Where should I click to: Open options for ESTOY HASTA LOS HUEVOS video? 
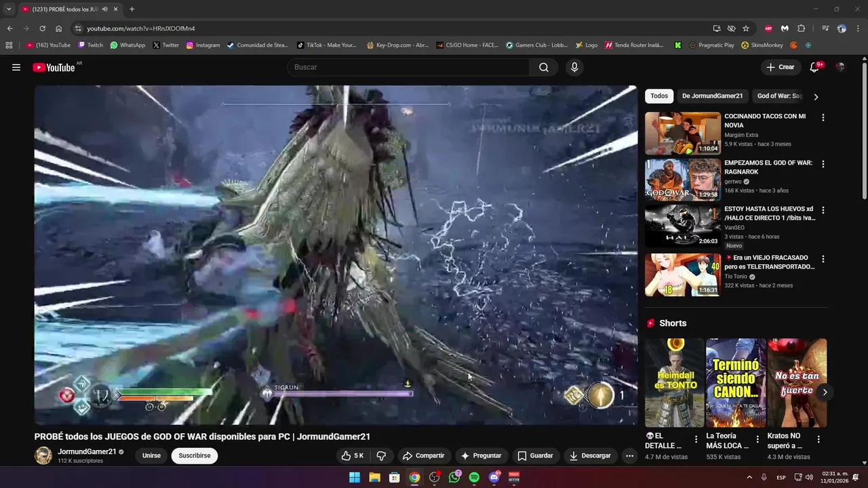coord(823,210)
